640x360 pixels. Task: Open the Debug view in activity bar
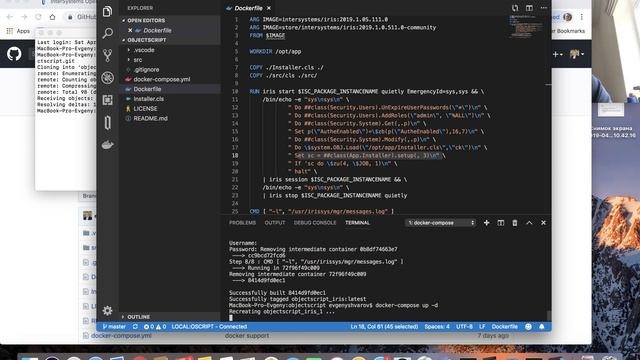coord(107,78)
